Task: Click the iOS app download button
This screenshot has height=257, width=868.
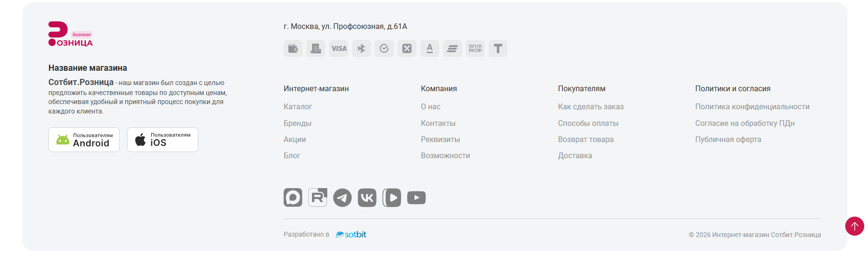Action: 163,140
